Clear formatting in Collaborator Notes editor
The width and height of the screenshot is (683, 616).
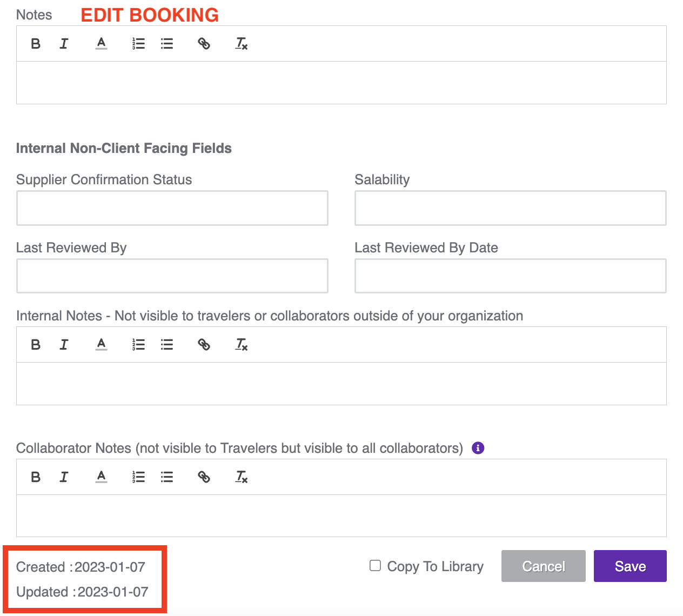tap(242, 477)
